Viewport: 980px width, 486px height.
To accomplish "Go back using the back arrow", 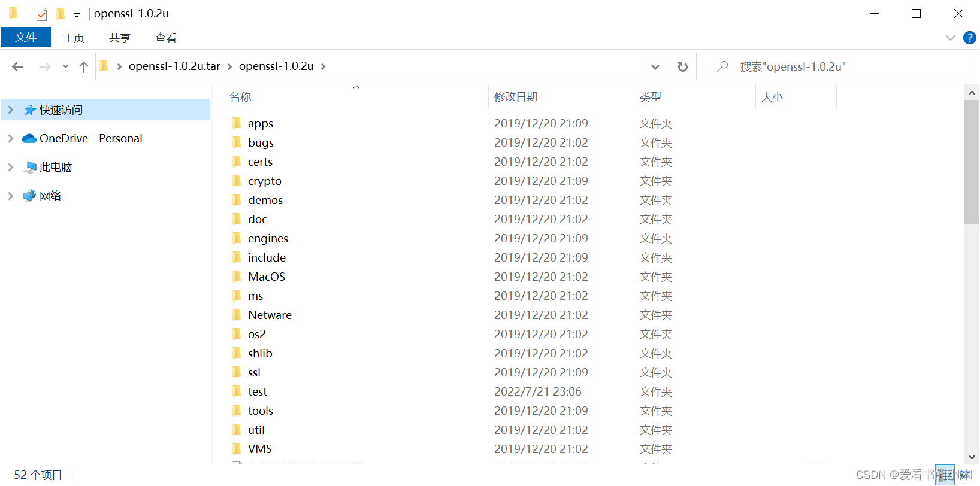I will [x=18, y=66].
